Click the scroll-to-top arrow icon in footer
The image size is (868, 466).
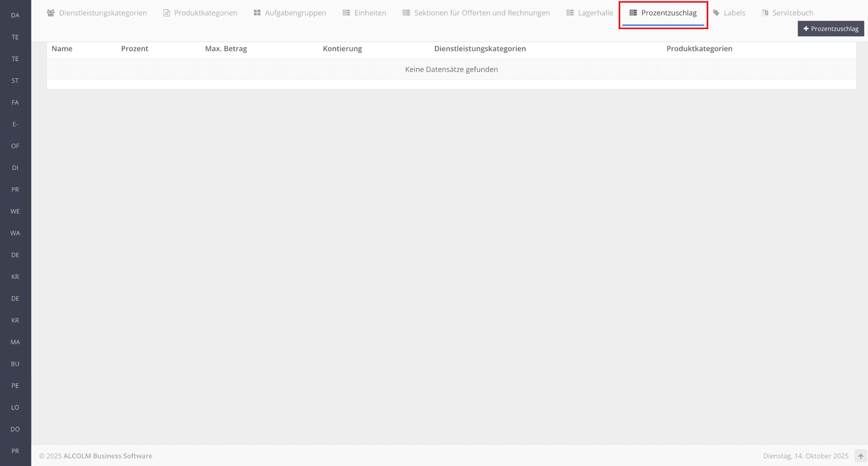[x=861, y=456]
